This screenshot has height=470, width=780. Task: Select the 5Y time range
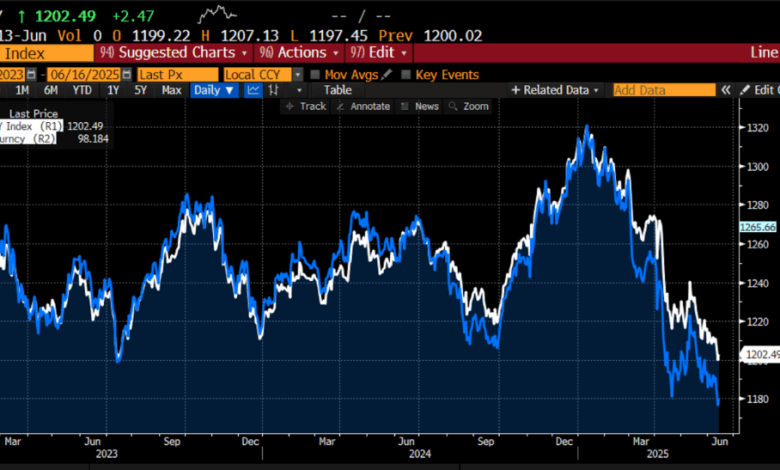click(141, 90)
